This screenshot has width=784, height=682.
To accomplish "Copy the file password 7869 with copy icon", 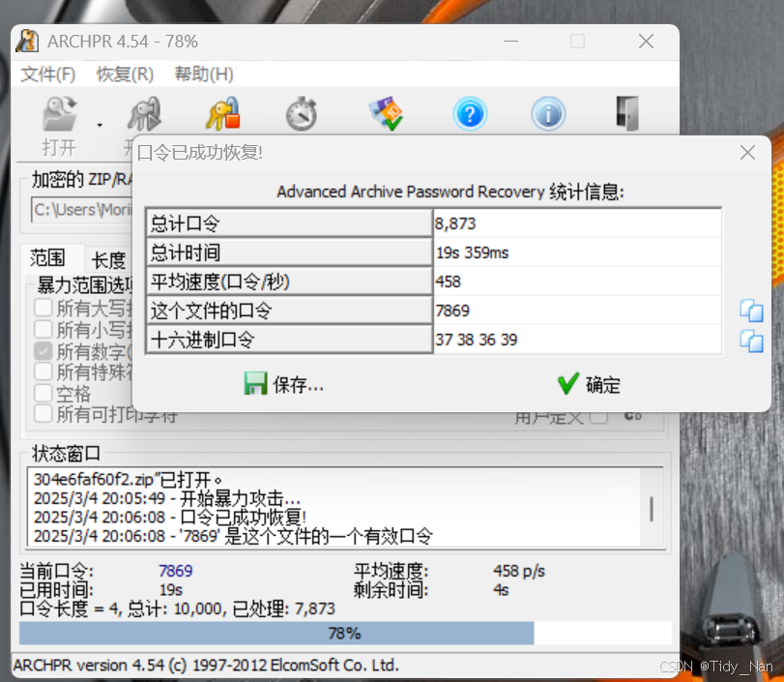I will 751,311.
